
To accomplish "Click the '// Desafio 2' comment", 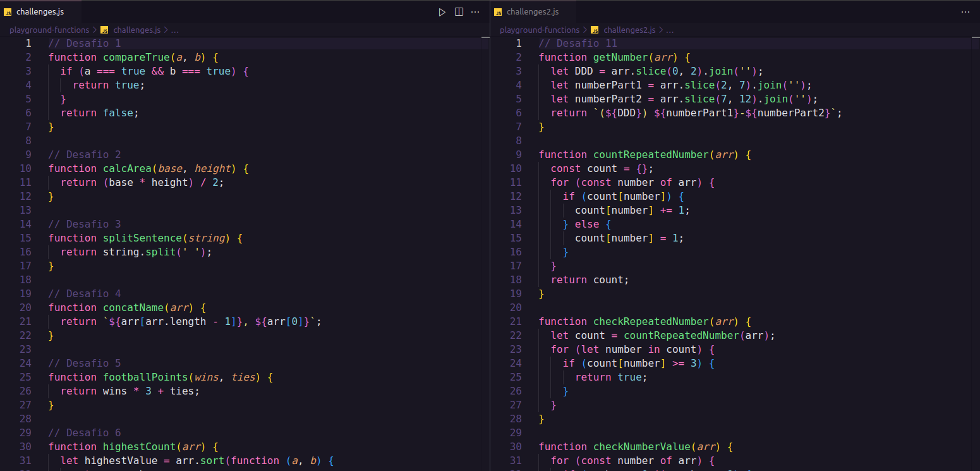I will 85,154.
